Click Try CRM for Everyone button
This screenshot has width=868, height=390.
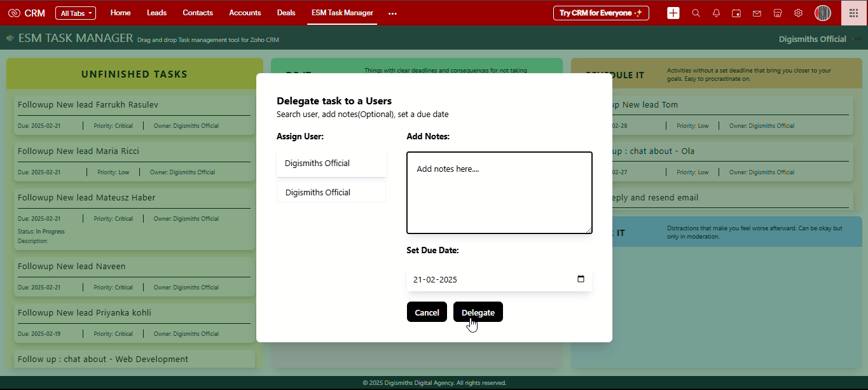(601, 13)
